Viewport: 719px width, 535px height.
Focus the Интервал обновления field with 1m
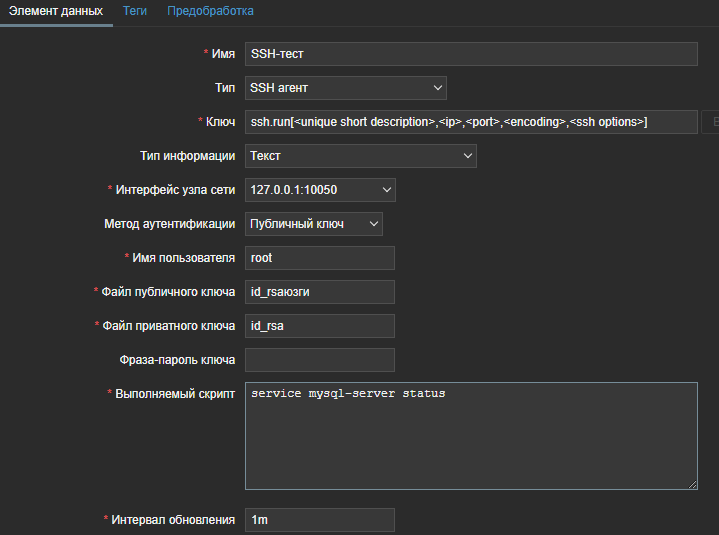(319, 520)
